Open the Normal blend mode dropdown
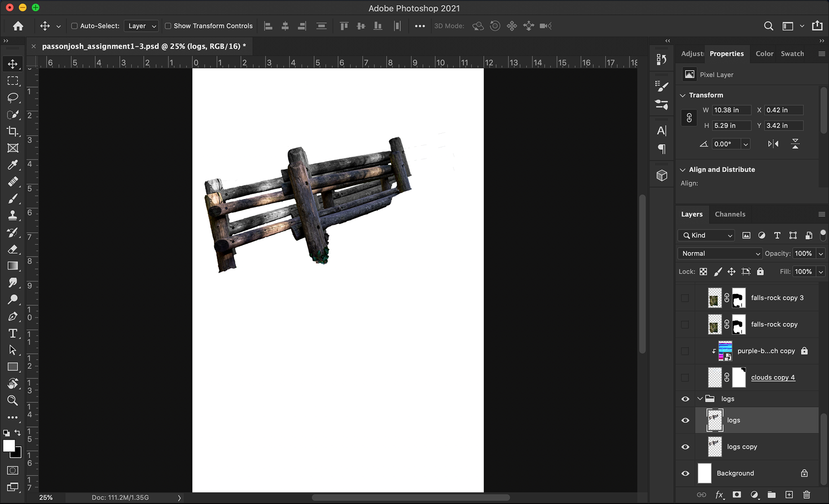829x504 pixels. pyautogui.click(x=720, y=254)
